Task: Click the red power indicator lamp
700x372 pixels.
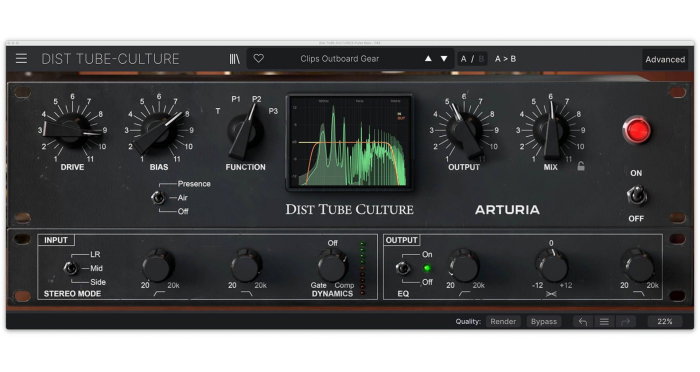Action: pyautogui.click(x=637, y=130)
